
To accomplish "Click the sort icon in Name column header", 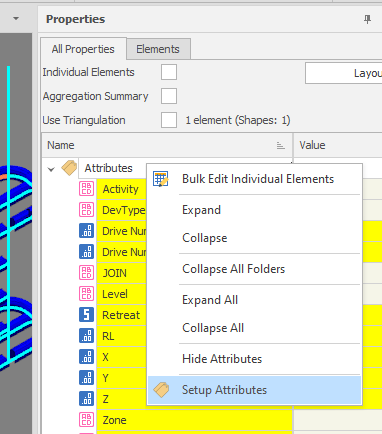I will [281, 146].
